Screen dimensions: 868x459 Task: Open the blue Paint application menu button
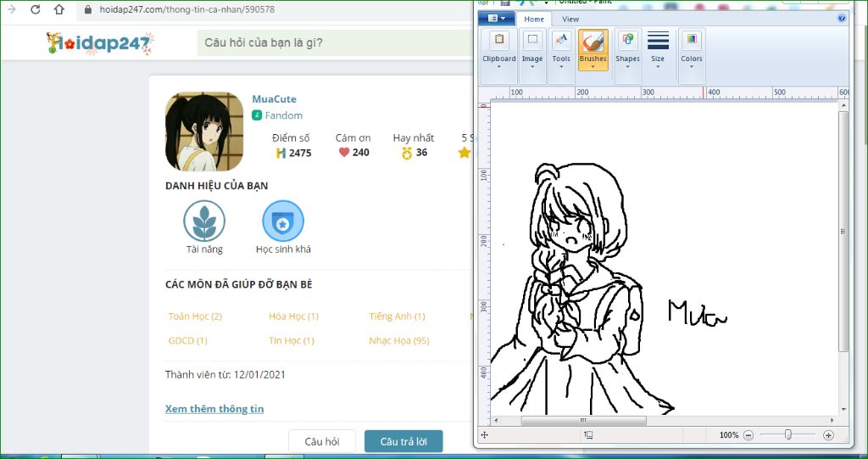pos(495,19)
